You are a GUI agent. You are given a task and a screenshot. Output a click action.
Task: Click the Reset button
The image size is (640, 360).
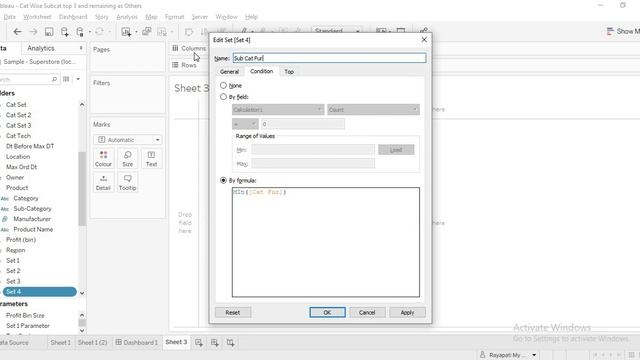(233, 312)
